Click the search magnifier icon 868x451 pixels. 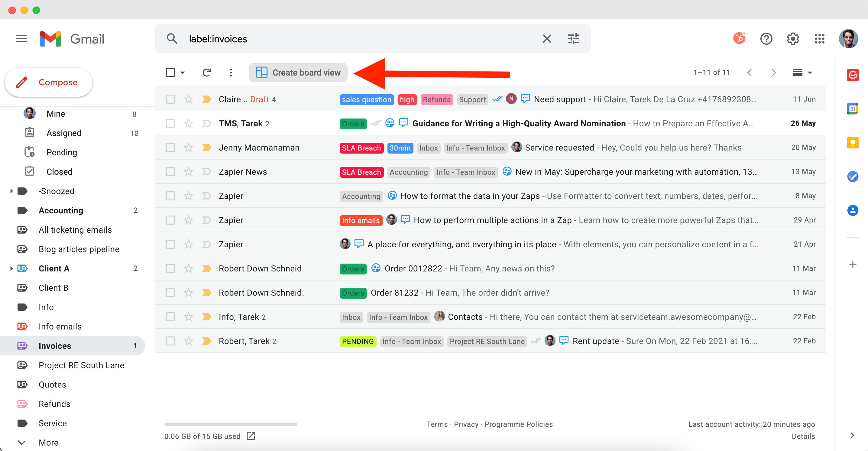pos(172,39)
